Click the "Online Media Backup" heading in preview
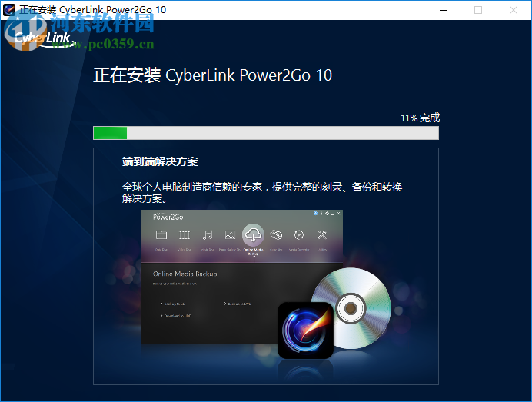The image size is (532, 402). [185, 274]
